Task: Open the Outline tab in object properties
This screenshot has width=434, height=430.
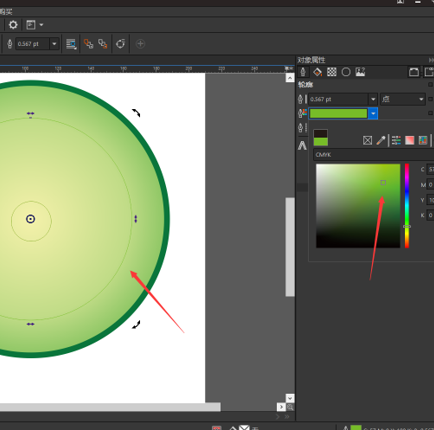Action: point(303,72)
